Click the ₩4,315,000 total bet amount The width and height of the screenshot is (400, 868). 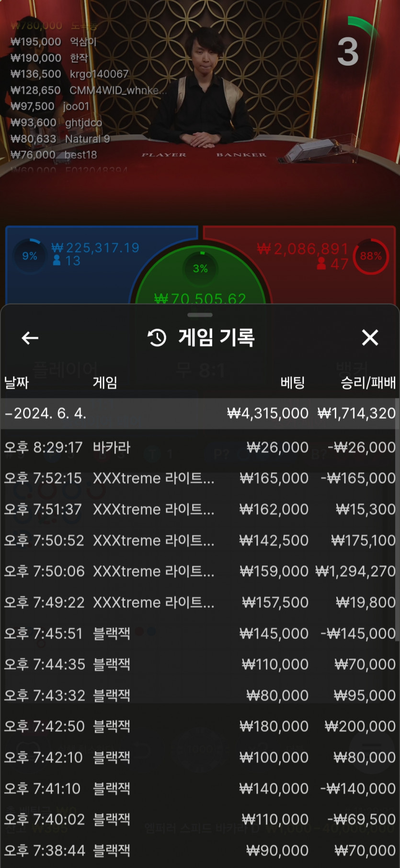pos(268,413)
